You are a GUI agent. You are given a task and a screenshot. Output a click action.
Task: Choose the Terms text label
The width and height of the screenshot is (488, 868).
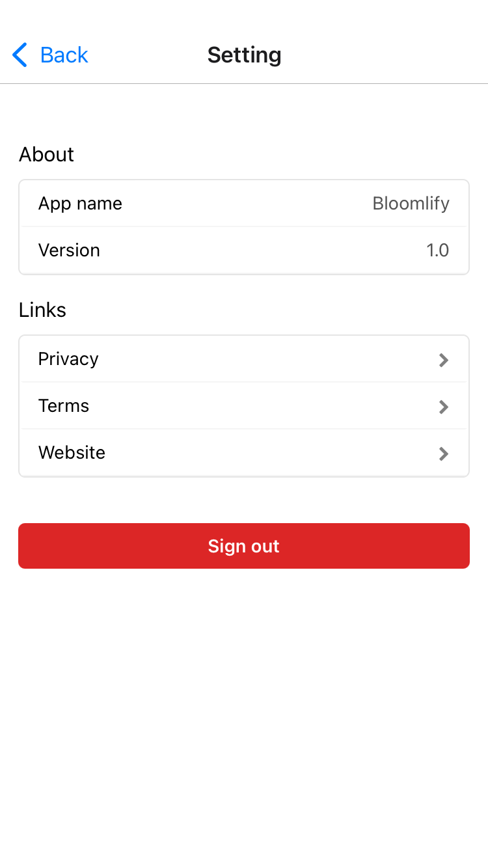pyautogui.click(x=64, y=406)
